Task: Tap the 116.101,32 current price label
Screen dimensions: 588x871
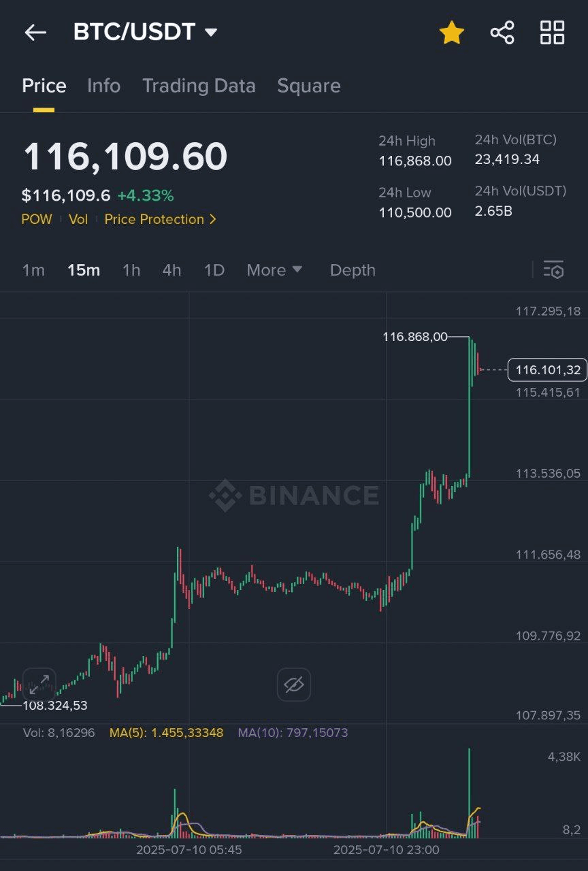Action: click(547, 370)
